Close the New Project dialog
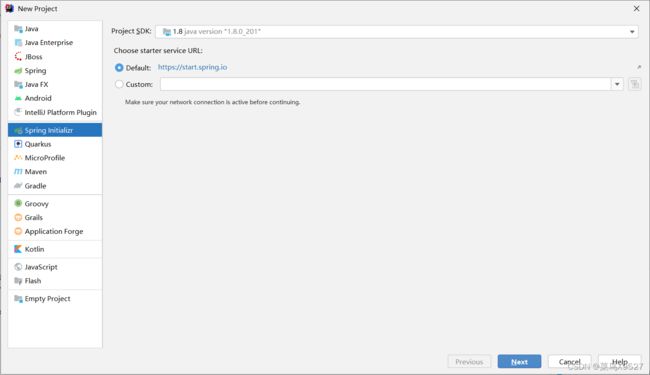The height and width of the screenshot is (375, 650). [636, 8]
